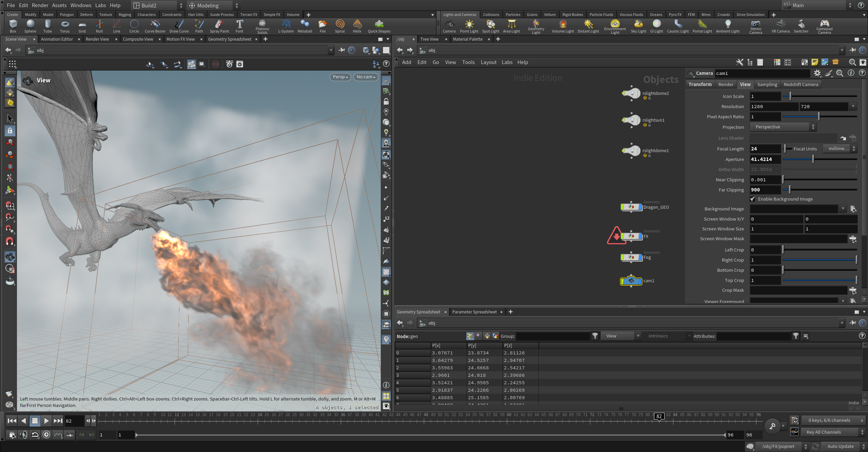Add a Sky Light from shelf
This screenshot has height=452, width=868.
638,26
